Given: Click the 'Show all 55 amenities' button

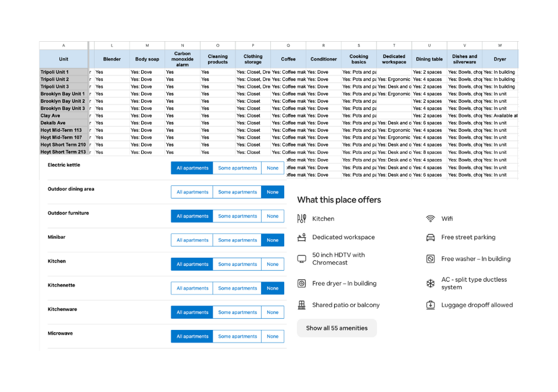Looking at the screenshot, I should click(337, 328).
